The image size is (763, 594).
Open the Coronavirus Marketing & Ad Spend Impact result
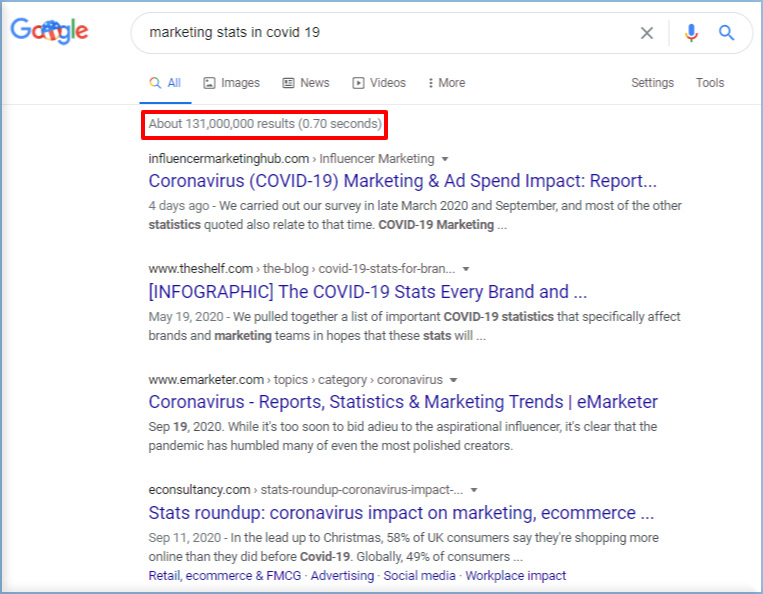click(x=402, y=181)
